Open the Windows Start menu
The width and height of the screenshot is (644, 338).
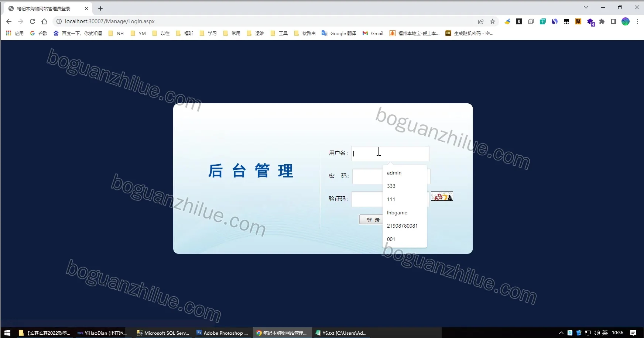pos(7,333)
